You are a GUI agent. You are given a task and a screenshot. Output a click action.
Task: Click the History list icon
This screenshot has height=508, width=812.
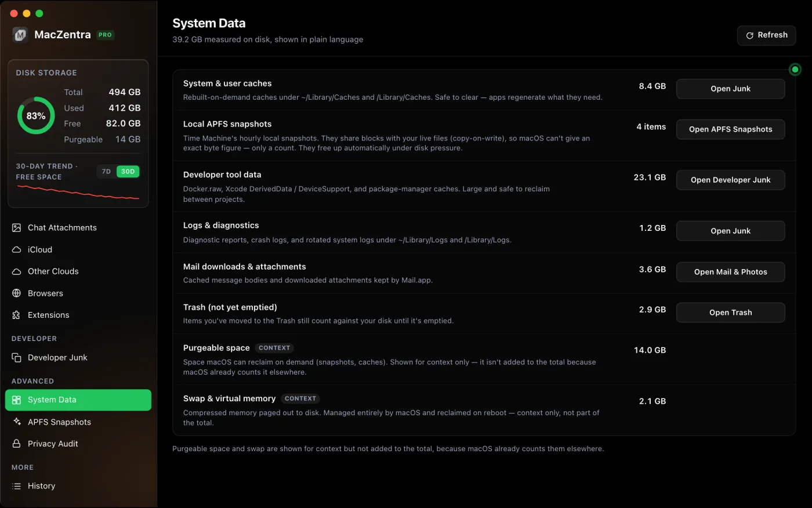[17, 486]
